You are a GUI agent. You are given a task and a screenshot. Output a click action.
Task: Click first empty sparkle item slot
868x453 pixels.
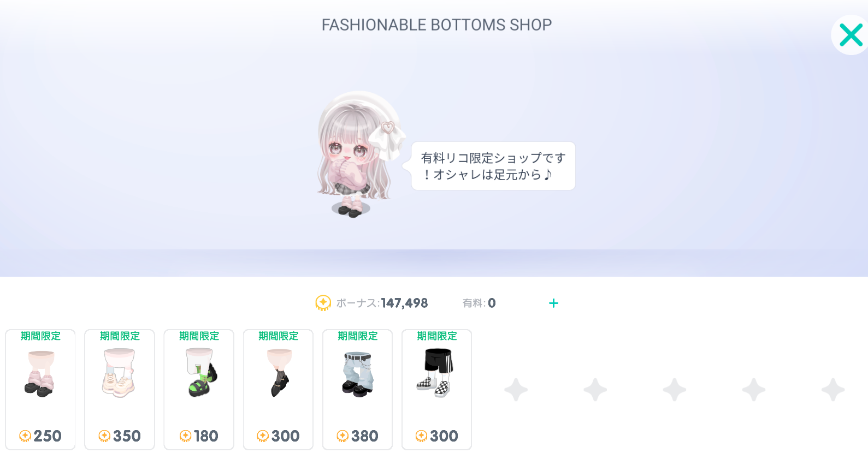[516, 390]
